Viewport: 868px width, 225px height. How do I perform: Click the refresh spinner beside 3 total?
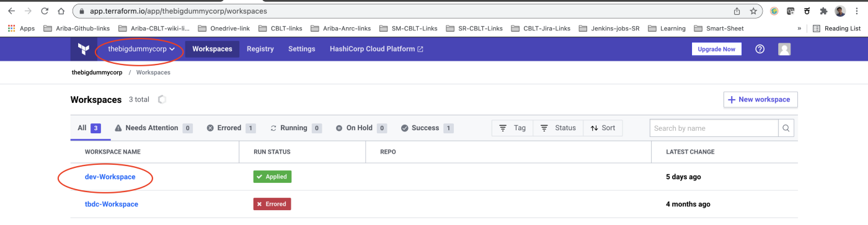[x=162, y=99]
